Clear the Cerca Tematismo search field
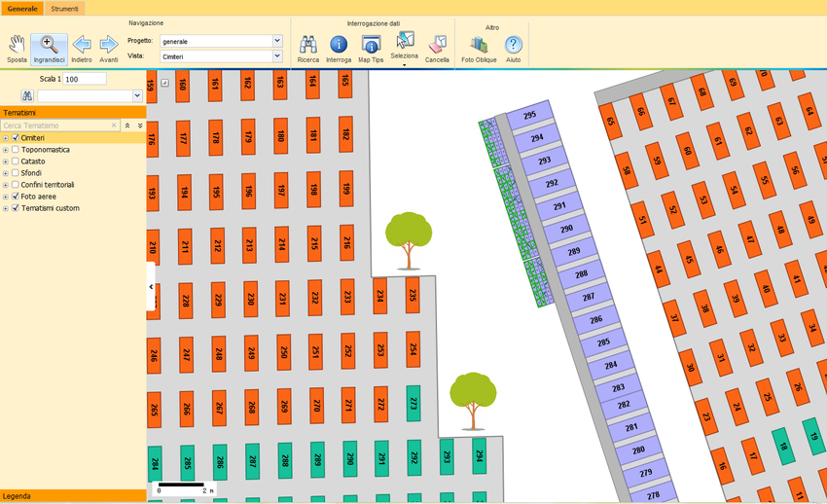The width and height of the screenshot is (827, 504). [114, 126]
